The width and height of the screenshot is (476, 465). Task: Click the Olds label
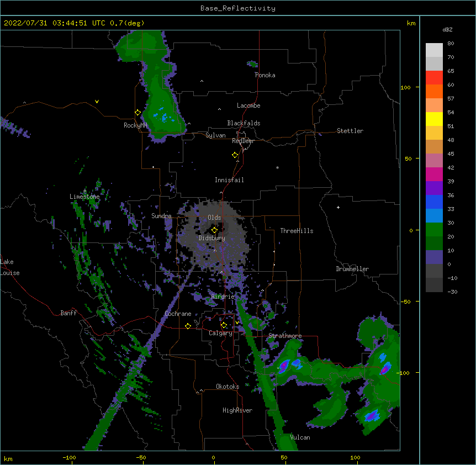[214, 218]
